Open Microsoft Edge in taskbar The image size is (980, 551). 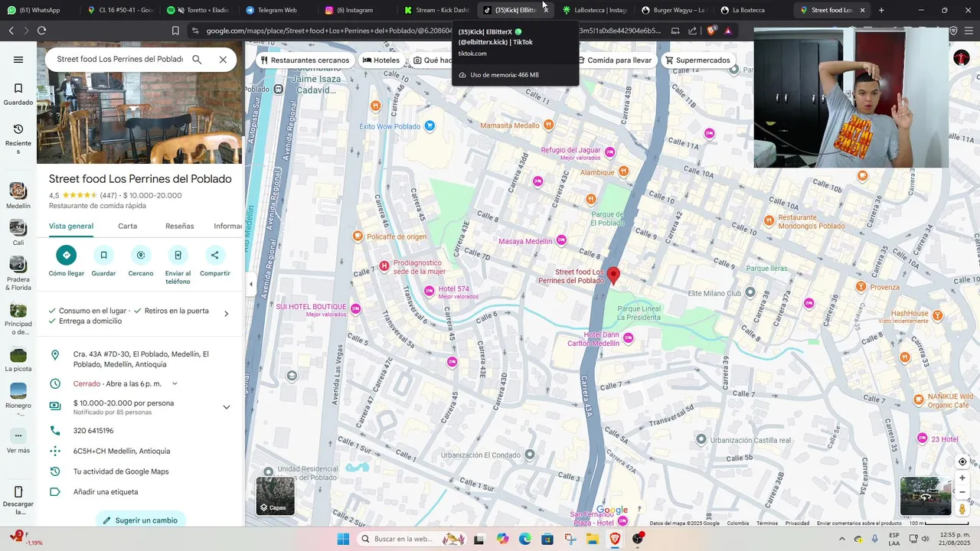pyautogui.click(x=525, y=539)
